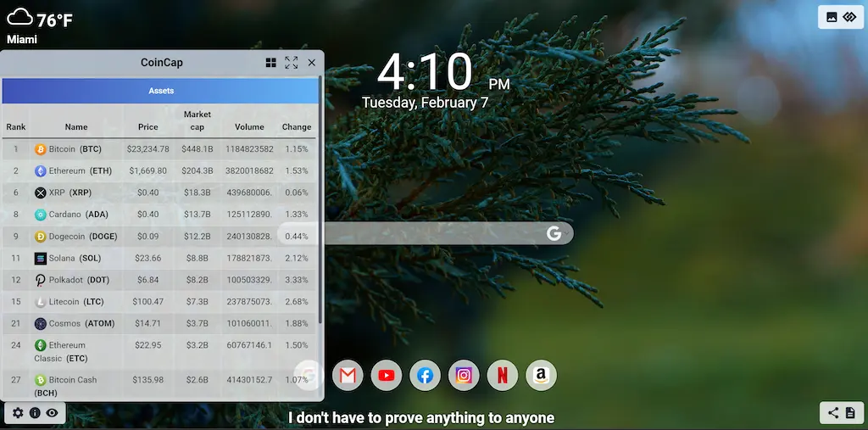Click the Market cap column header
This screenshot has height=430, width=868.
pyautogui.click(x=197, y=120)
